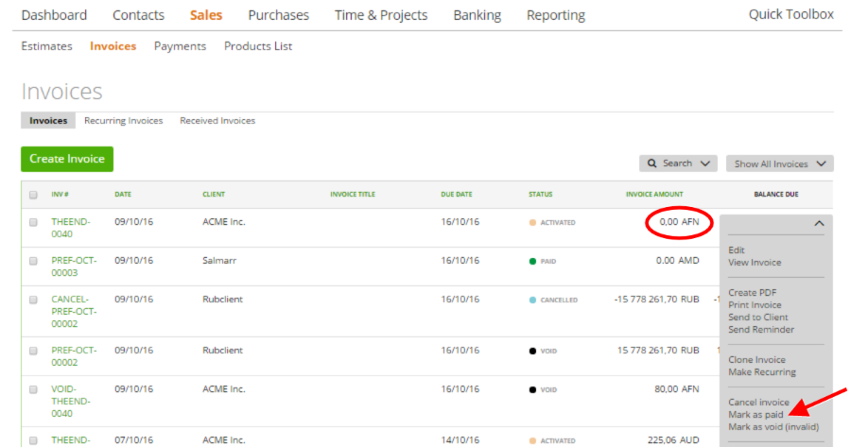The image size is (868, 447).
Task: Select Make Recurring option
Action: point(762,371)
